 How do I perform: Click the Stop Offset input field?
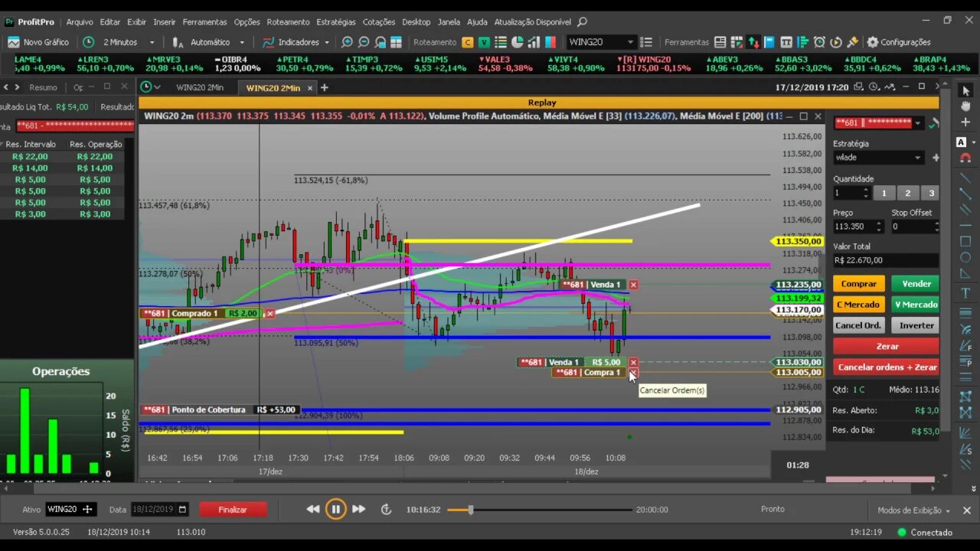[x=911, y=227]
